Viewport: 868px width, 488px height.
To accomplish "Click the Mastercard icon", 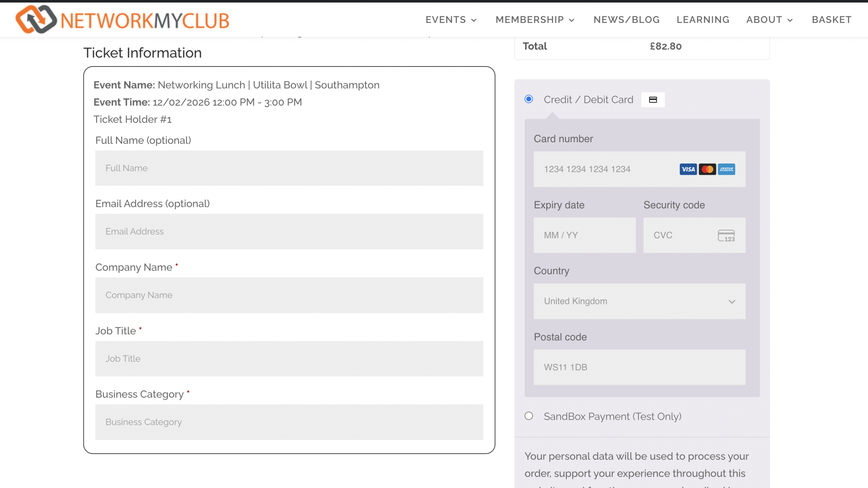I will [x=707, y=169].
